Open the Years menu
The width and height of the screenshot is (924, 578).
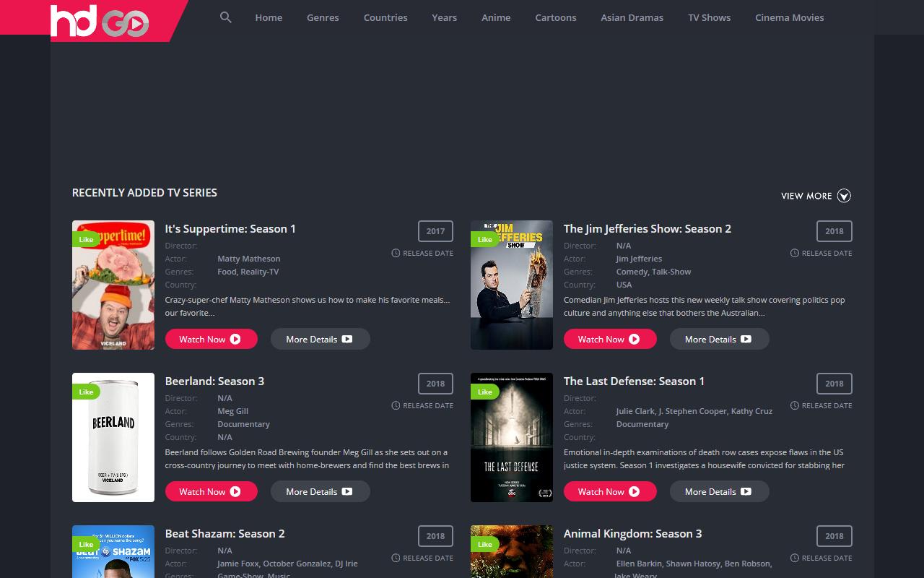coord(445,17)
